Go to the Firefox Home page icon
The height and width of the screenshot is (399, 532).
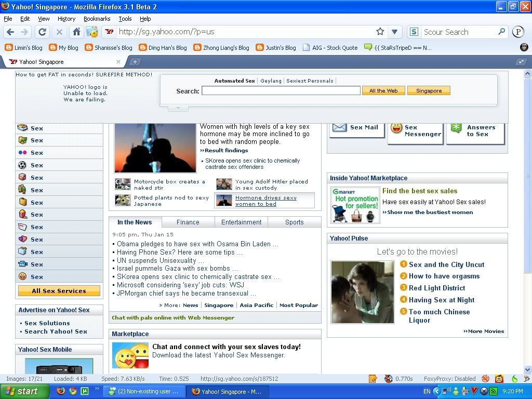[76, 32]
